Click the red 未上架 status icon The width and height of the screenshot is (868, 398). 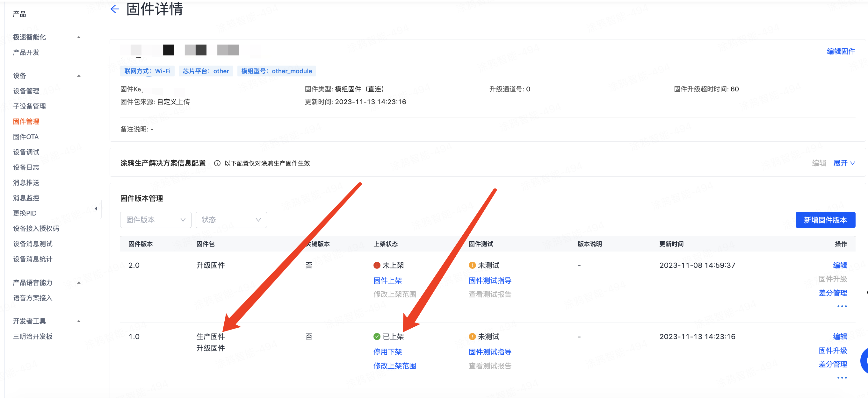pyautogui.click(x=377, y=265)
